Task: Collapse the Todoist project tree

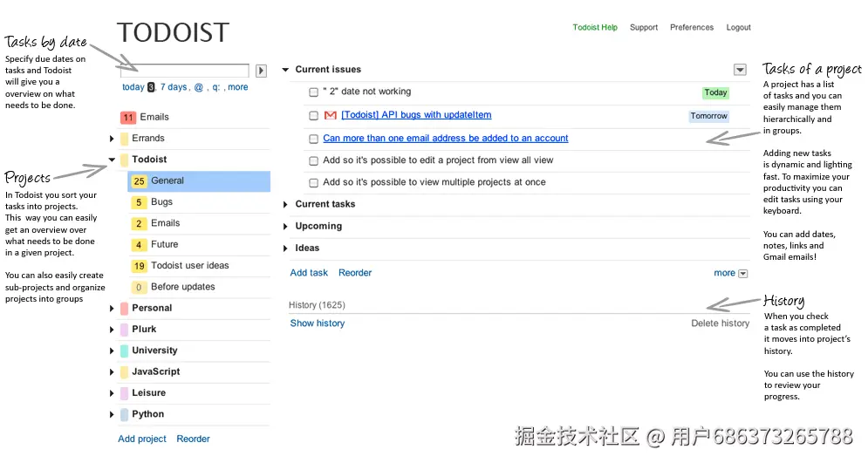Action: click(112, 160)
